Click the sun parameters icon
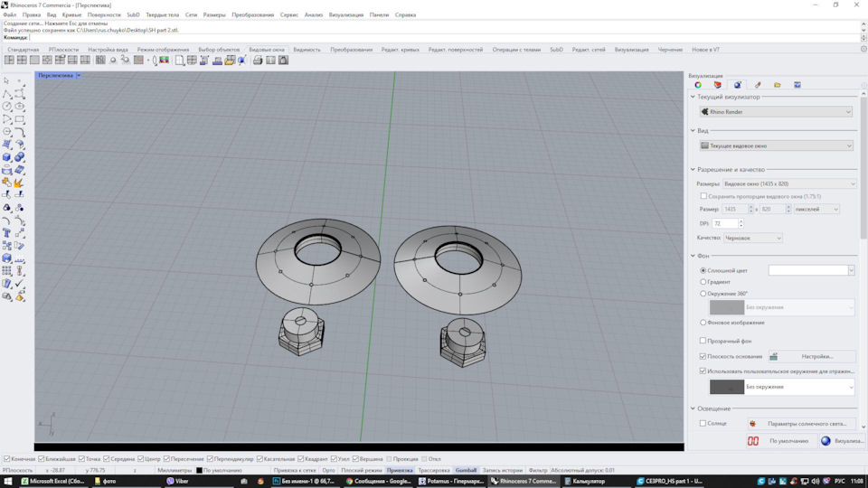This screenshot has height=488, width=868. click(752, 423)
